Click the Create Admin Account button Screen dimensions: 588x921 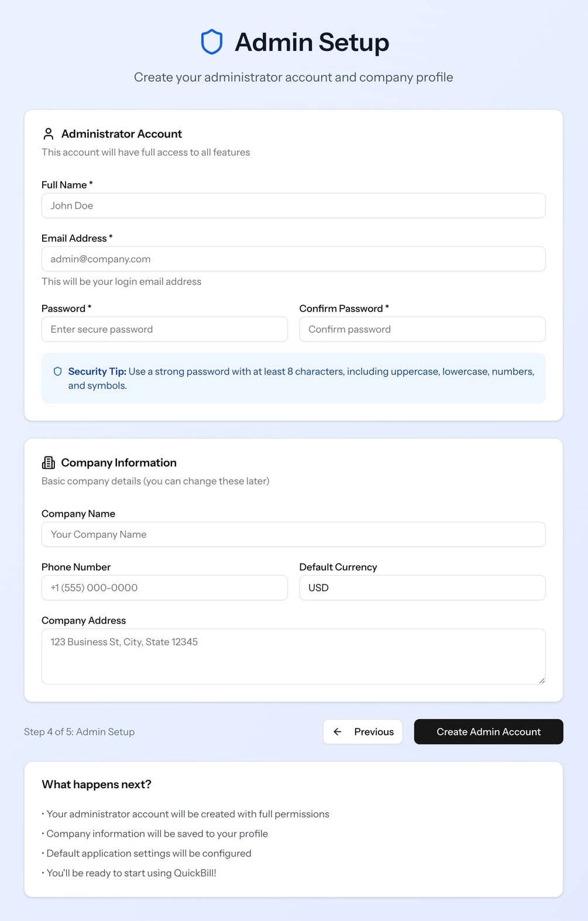(x=489, y=732)
